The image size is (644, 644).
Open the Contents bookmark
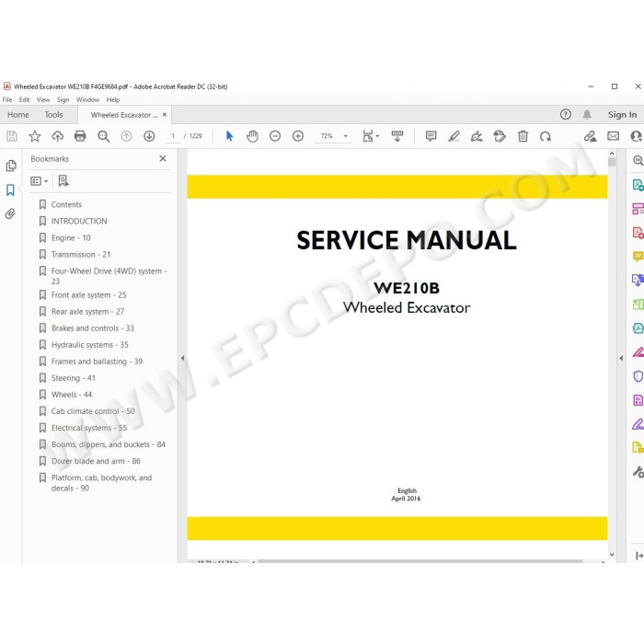[66, 204]
